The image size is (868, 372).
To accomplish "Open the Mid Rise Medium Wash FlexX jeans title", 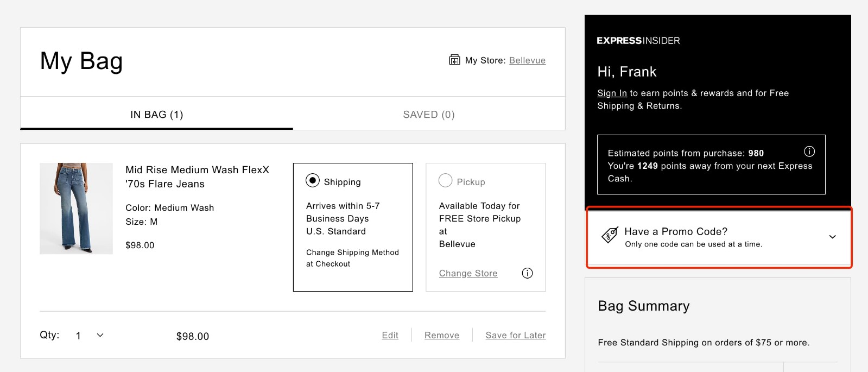I will pyautogui.click(x=198, y=177).
